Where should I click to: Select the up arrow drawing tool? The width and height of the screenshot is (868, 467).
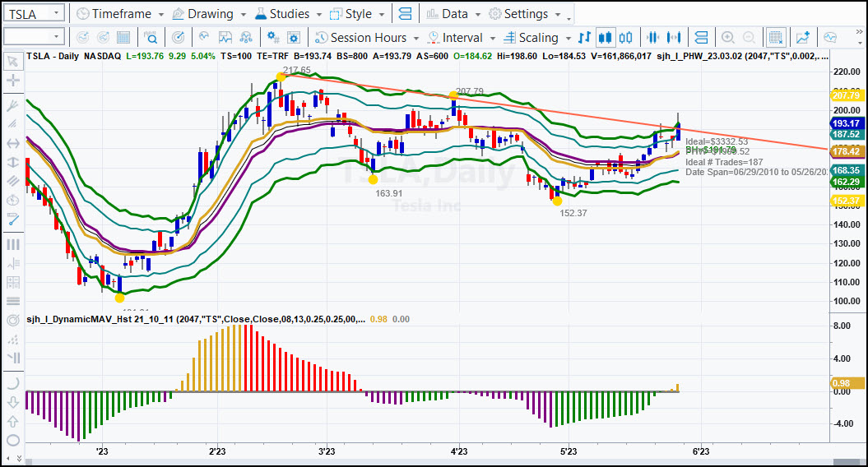(x=12, y=421)
